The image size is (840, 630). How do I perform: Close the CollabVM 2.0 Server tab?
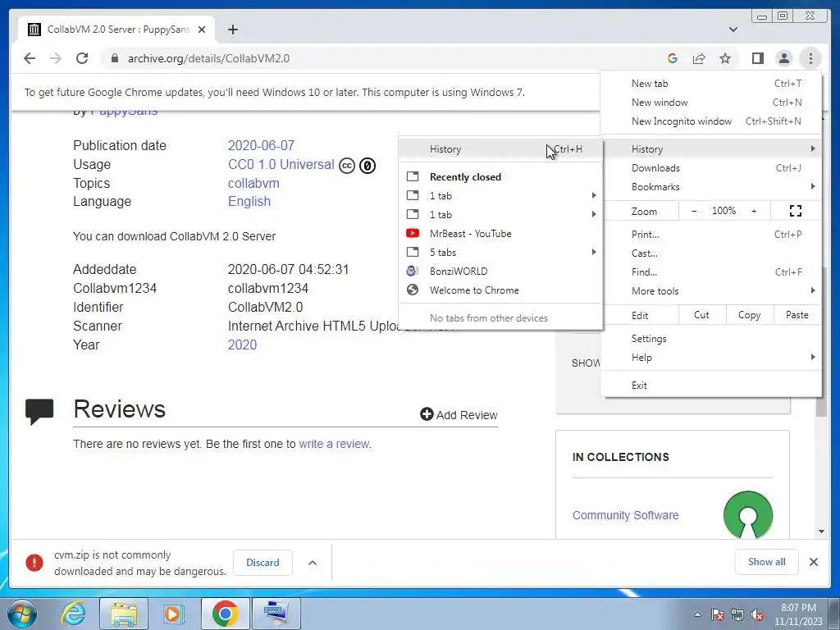[202, 30]
